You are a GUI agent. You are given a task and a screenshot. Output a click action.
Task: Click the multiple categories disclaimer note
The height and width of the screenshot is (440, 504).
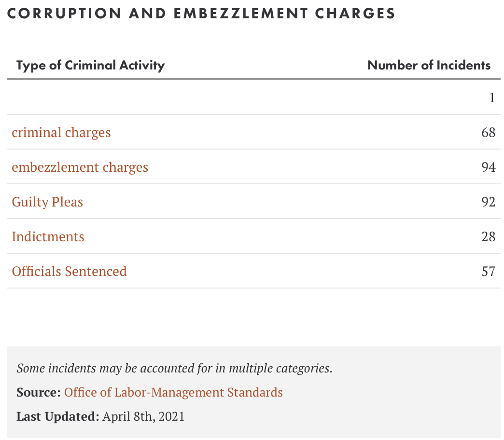click(x=175, y=369)
